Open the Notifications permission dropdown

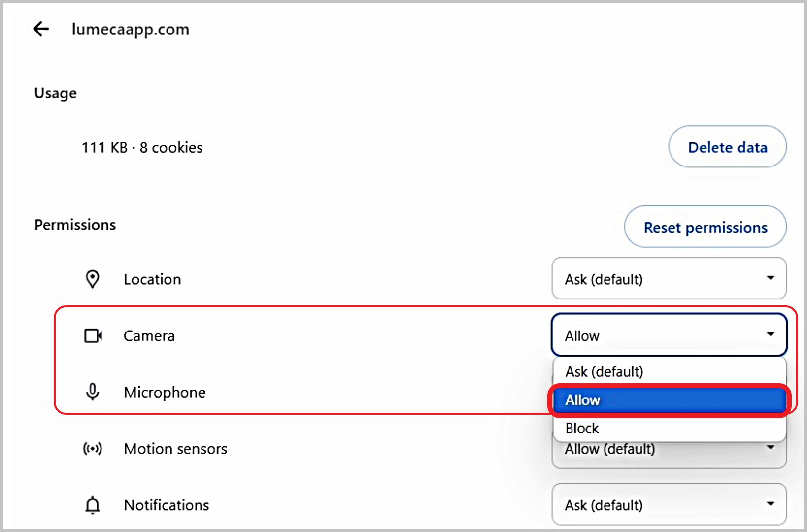click(x=669, y=505)
